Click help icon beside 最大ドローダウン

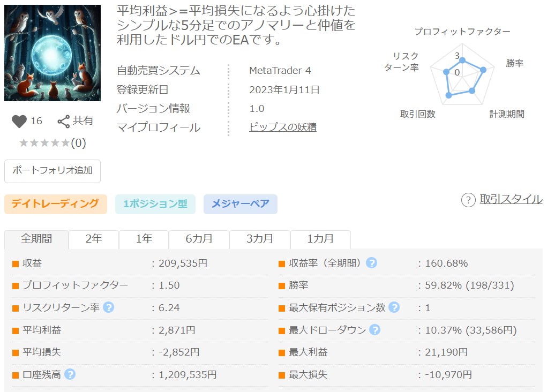[x=374, y=330]
